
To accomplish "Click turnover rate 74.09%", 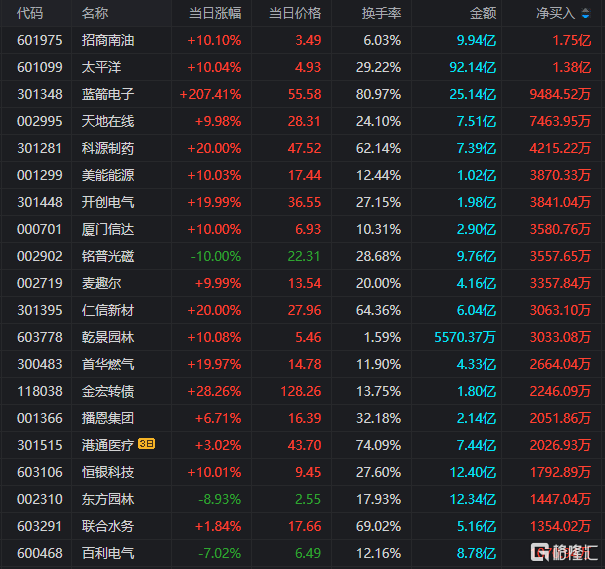I will click(379, 445).
